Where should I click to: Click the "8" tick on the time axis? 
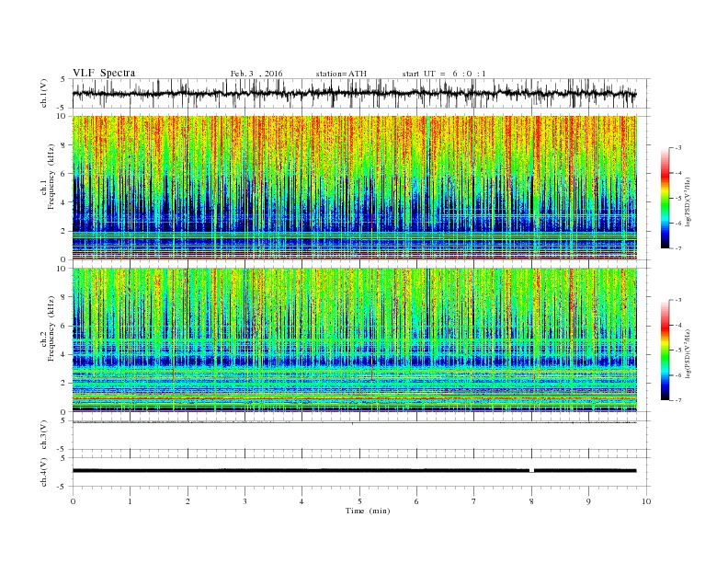(x=531, y=501)
